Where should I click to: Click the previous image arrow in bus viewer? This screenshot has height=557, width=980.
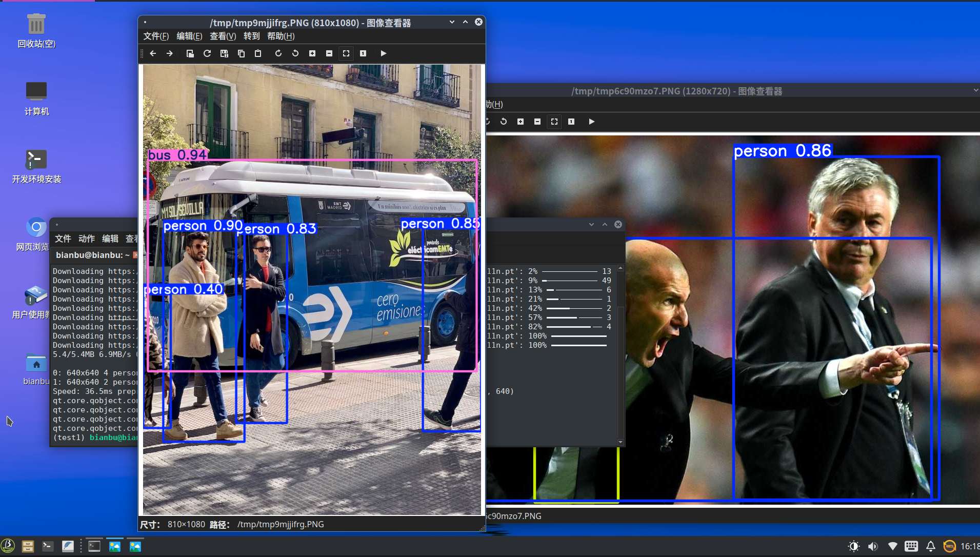153,53
